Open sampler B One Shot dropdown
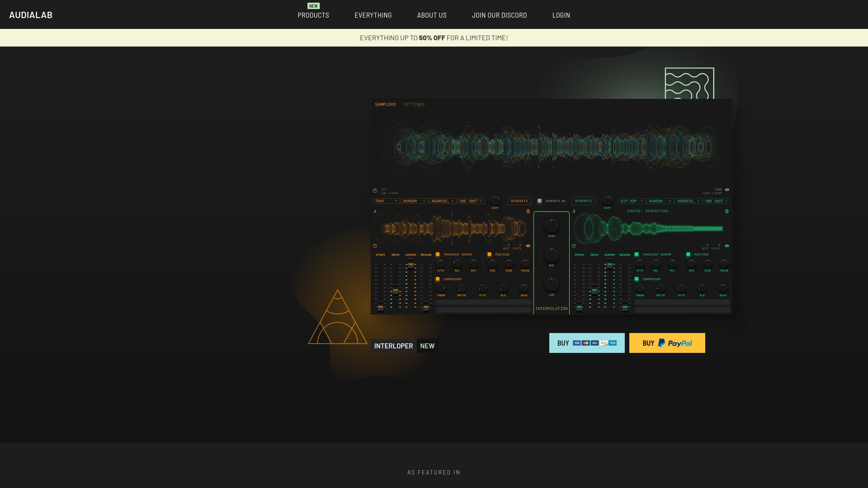The image size is (868, 488). click(716, 201)
